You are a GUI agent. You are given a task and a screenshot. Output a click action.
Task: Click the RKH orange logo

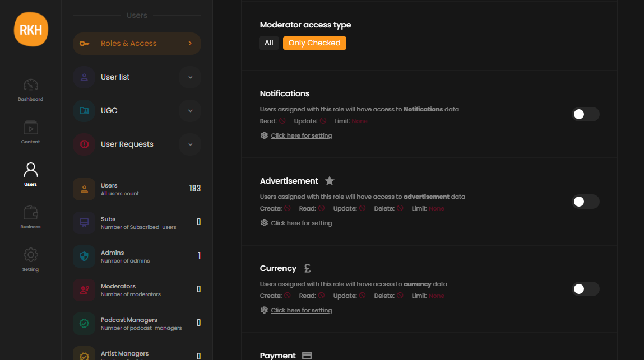[x=31, y=29]
